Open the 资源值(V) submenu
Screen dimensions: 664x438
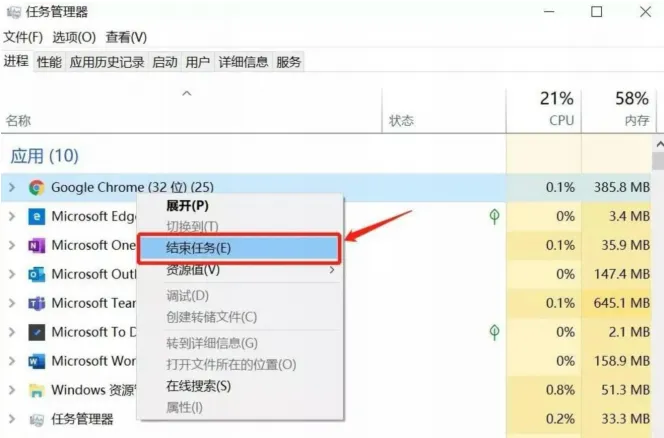(x=241, y=269)
